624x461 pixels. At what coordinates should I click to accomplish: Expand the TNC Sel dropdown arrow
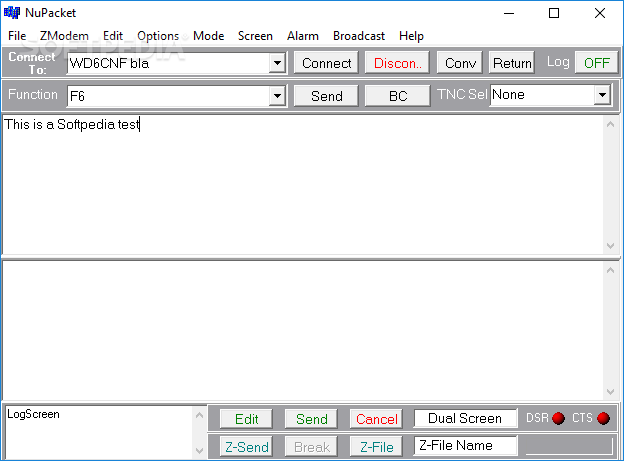pos(602,95)
